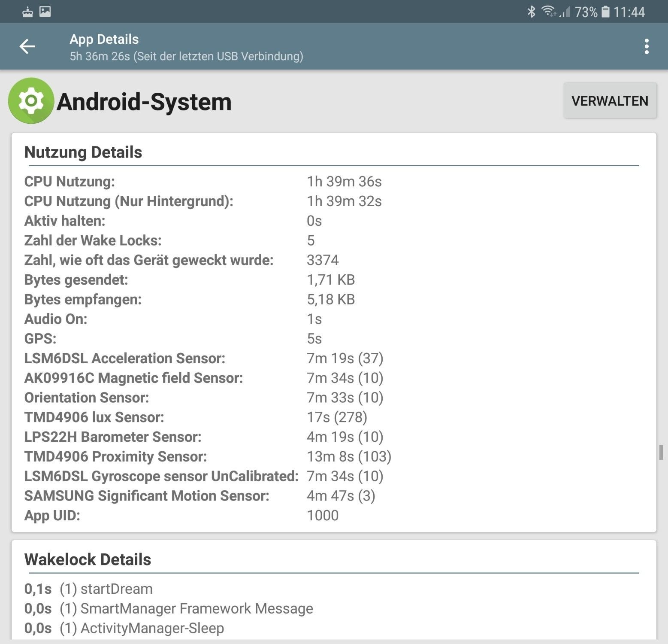Tap 'TMD4906 Proximity Sensor:' label
This screenshot has width=668, height=644.
click(x=115, y=457)
